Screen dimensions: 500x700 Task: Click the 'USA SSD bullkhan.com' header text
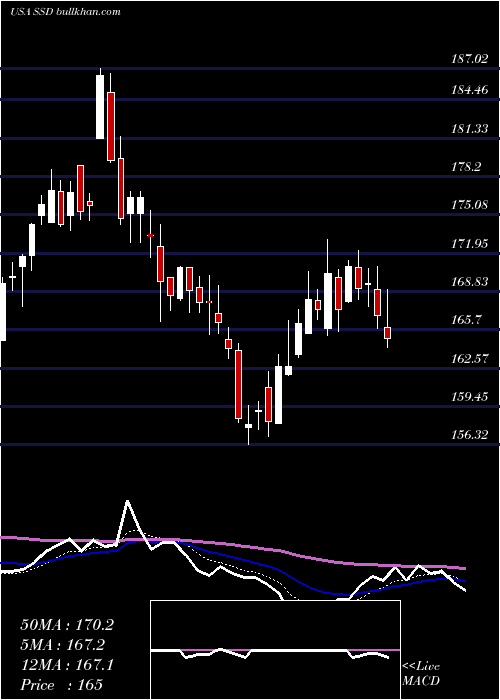[66, 11]
